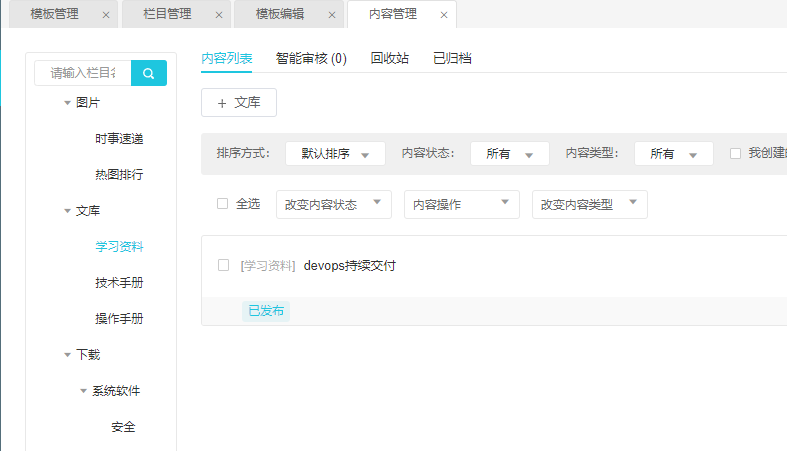This screenshot has width=787, height=451.
Task: Open the devops持续交付 content title
Action: pos(350,265)
